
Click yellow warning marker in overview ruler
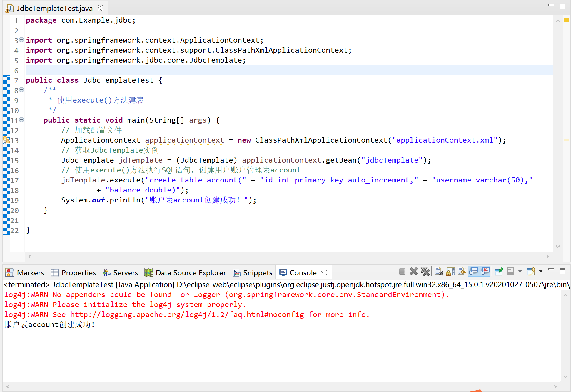pyautogui.click(x=566, y=140)
